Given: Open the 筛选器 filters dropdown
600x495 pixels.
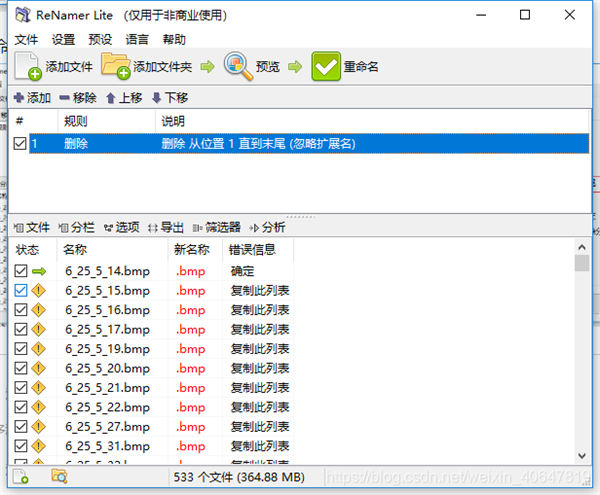Looking at the screenshot, I should click(217, 228).
